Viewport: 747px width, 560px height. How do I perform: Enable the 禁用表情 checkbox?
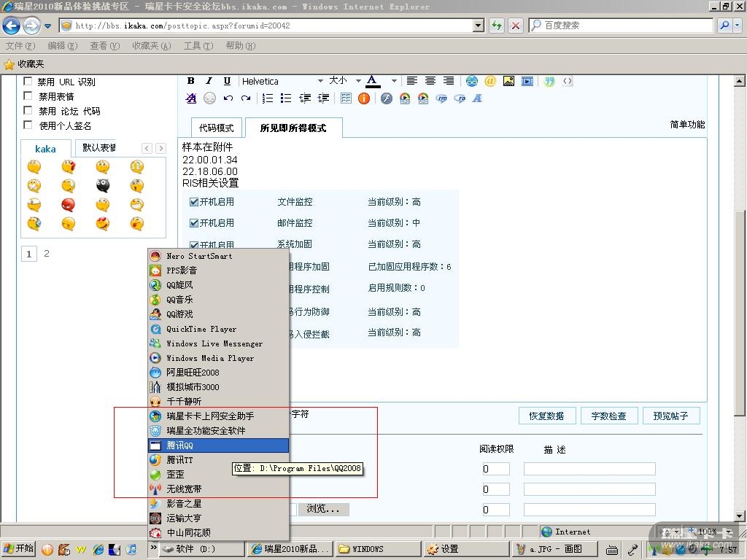pyautogui.click(x=28, y=96)
